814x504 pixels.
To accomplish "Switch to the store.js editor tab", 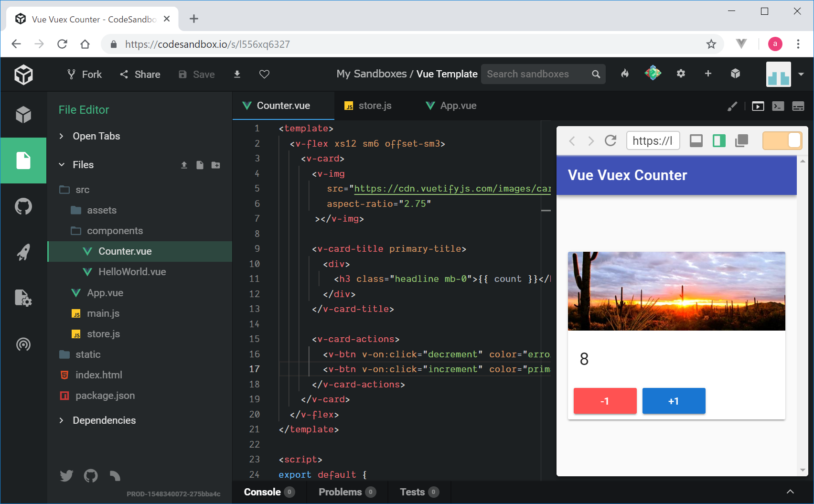I will pyautogui.click(x=368, y=106).
